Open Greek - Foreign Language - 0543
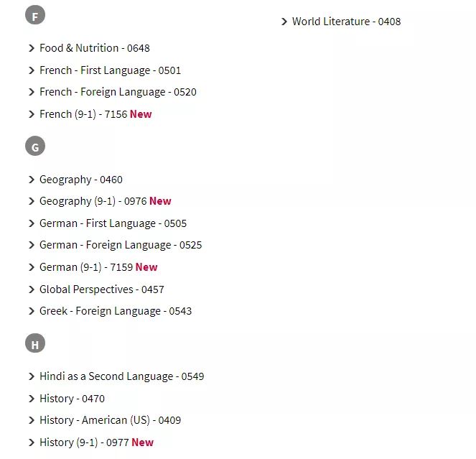Viewport: 476px width, 459px height. point(116,311)
